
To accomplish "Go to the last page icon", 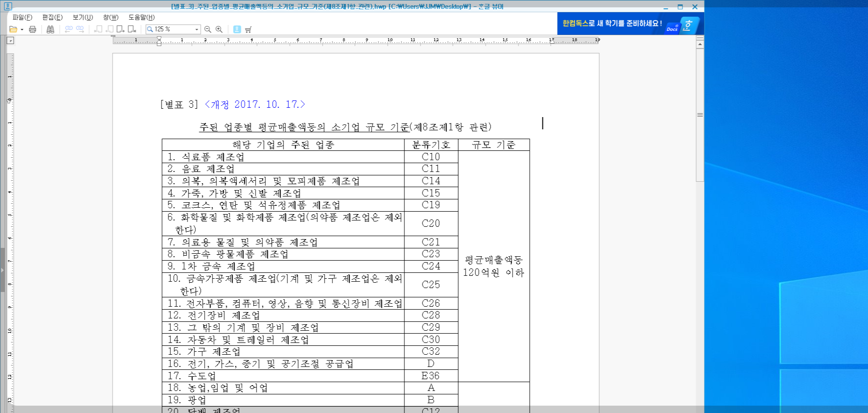I will click(x=132, y=29).
